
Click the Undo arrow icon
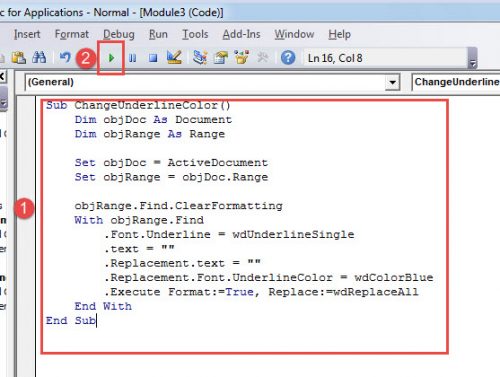pyautogui.click(x=65, y=57)
